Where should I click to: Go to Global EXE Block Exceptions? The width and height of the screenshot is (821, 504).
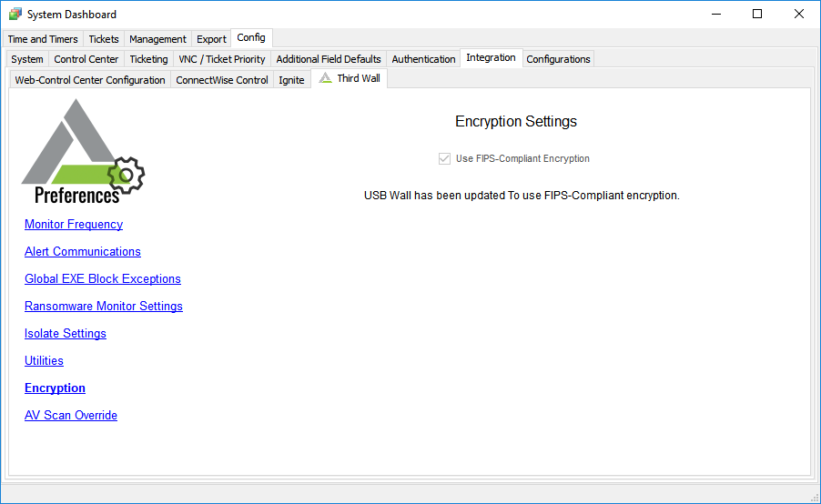tap(103, 278)
